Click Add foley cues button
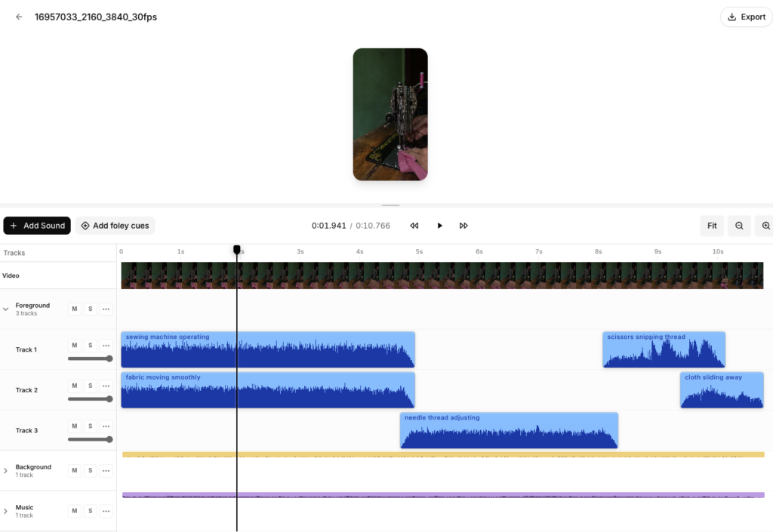This screenshot has height=532, width=773. tap(115, 226)
